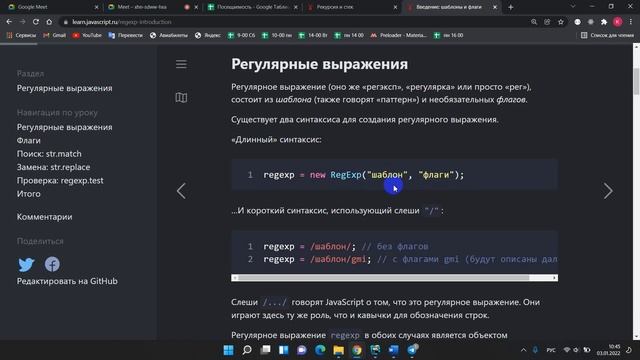Open the 9-00 Сб spreadsheet bookmark

point(242,36)
